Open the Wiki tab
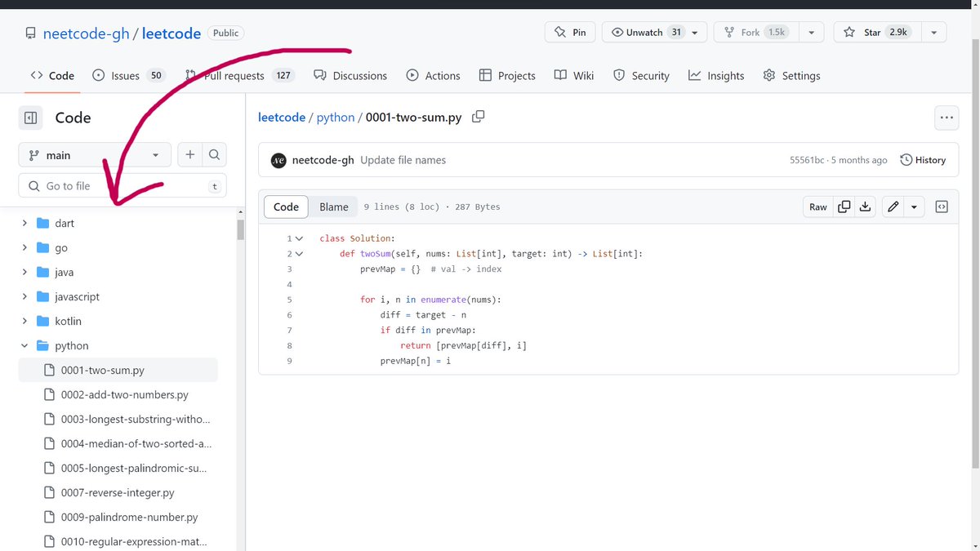 point(574,75)
